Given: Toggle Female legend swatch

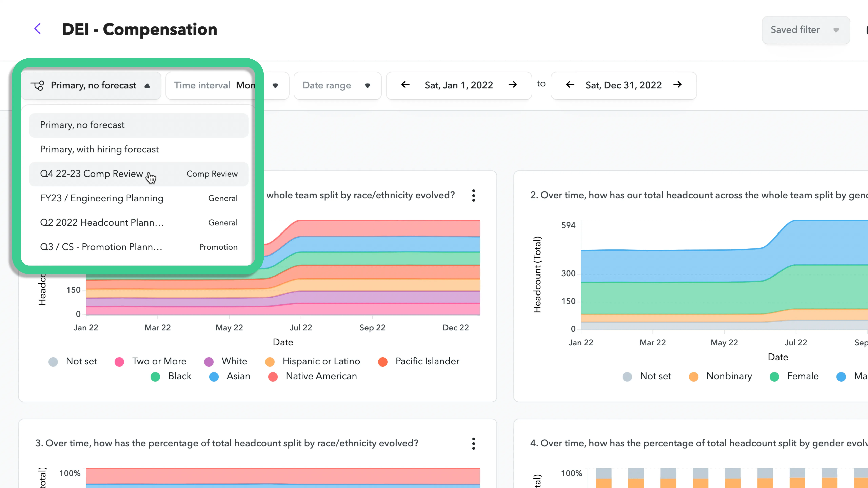Looking at the screenshot, I should pos(774,377).
